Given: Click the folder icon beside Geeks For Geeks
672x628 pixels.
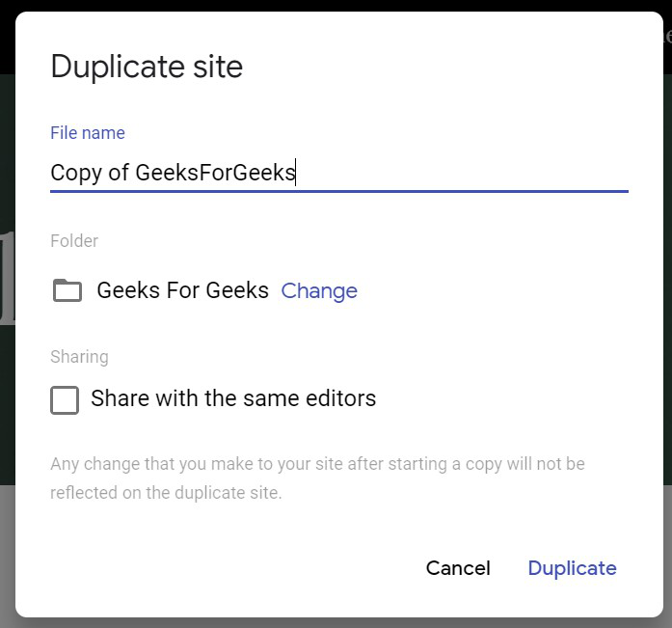Looking at the screenshot, I should point(67,290).
